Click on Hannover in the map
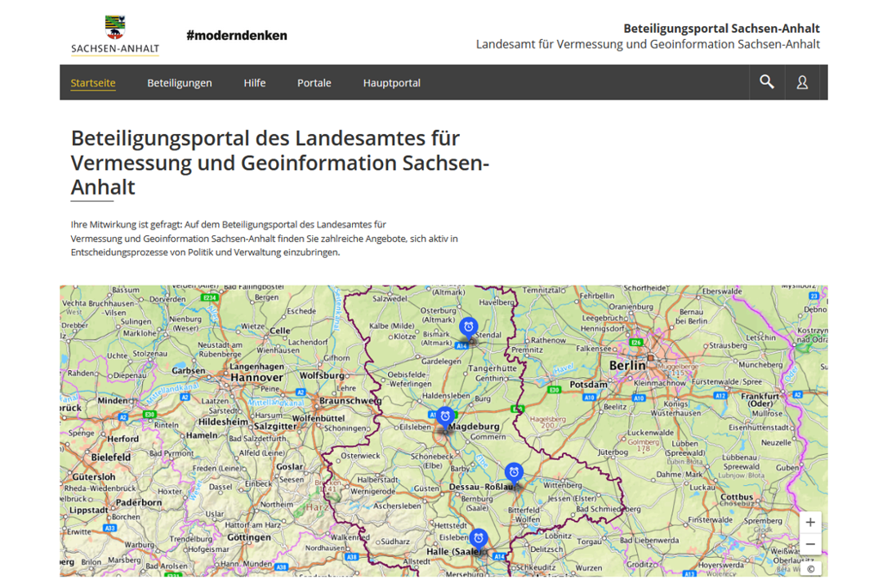The width and height of the screenshot is (887, 588). (x=256, y=378)
